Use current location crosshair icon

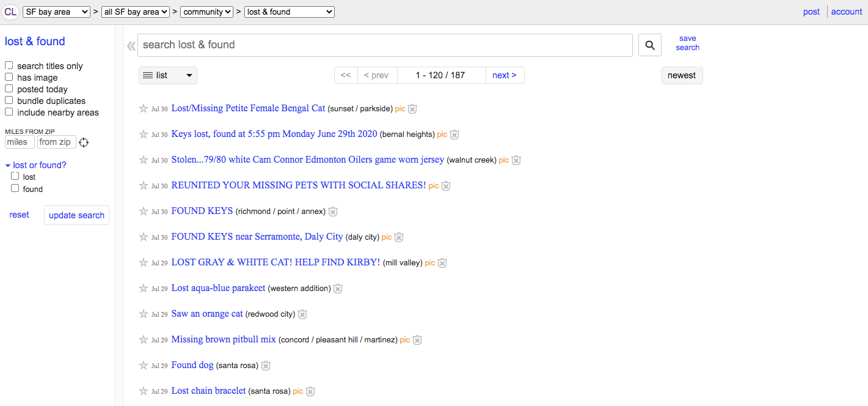84,142
